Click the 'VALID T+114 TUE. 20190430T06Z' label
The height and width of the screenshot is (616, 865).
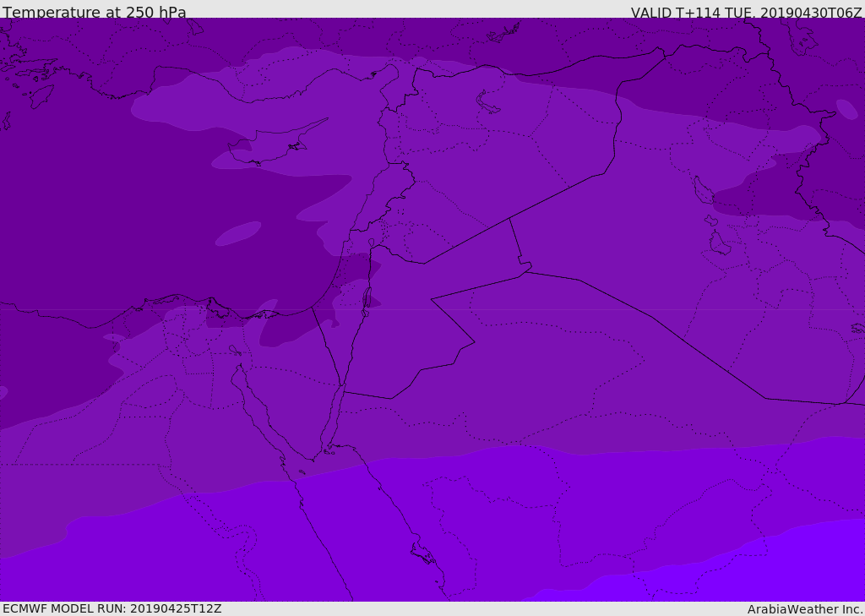tap(747, 12)
